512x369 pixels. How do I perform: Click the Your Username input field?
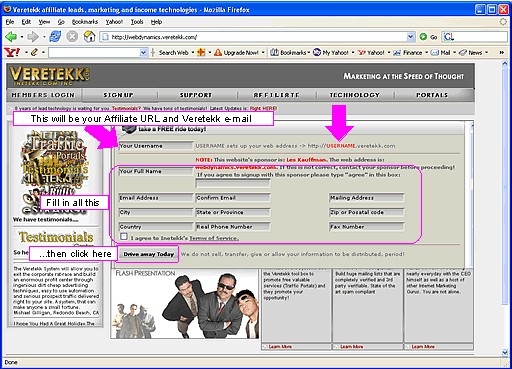click(156, 146)
